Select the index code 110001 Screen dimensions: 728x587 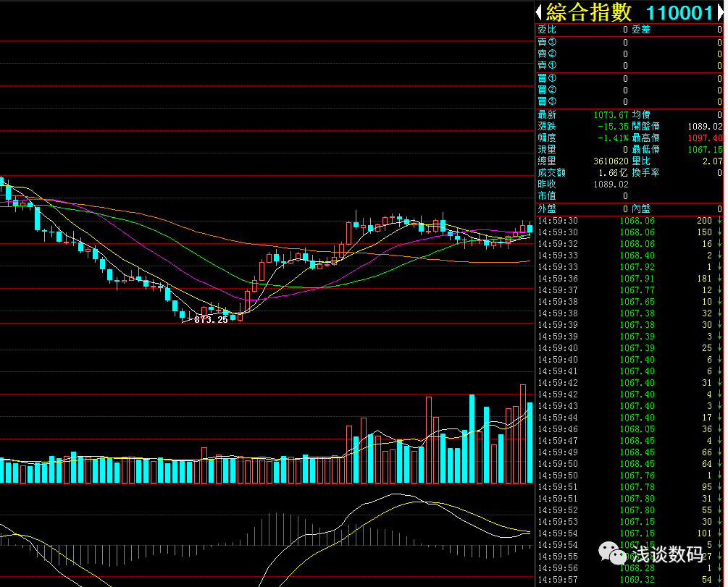[x=679, y=12]
